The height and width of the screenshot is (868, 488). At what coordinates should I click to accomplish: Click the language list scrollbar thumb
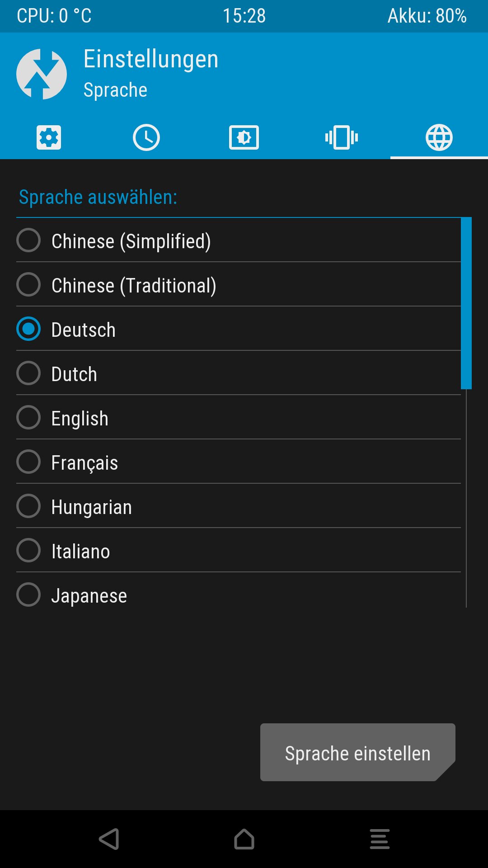pos(466,303)
